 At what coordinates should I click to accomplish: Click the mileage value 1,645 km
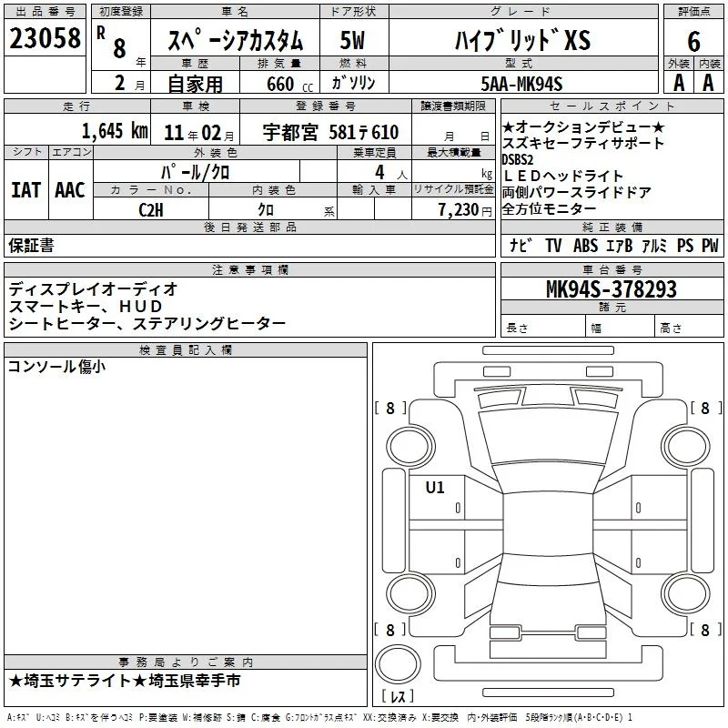point(115,131)
